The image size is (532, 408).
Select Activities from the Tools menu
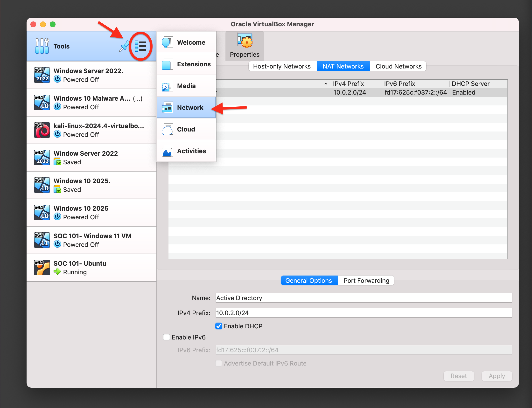(186, 151)
